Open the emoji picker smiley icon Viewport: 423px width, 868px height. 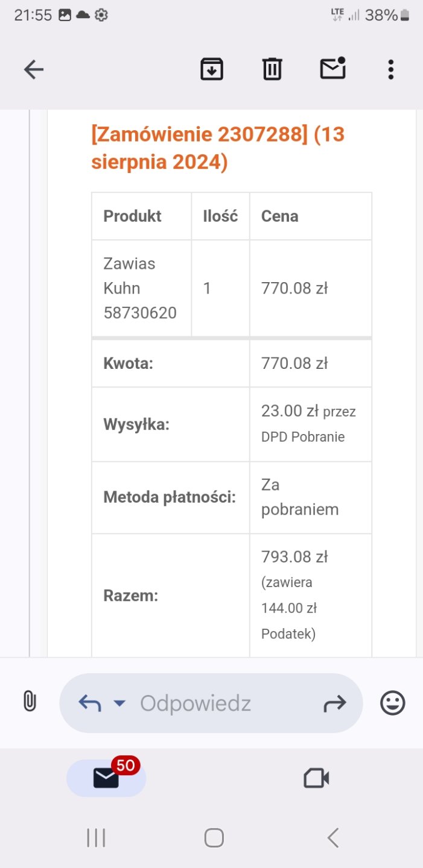pyautogui.click(x=392, y=703)
